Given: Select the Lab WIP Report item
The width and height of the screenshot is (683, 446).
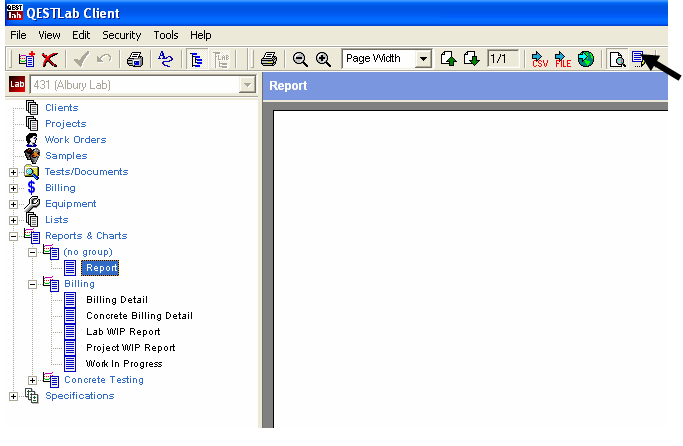Looking at the screenshot, I should click(x=122, y=332).
